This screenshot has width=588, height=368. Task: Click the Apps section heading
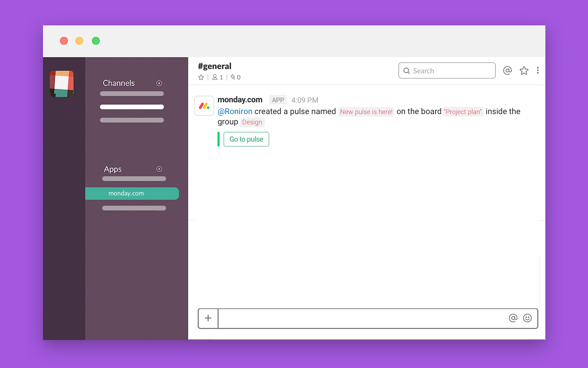point(112,169)
